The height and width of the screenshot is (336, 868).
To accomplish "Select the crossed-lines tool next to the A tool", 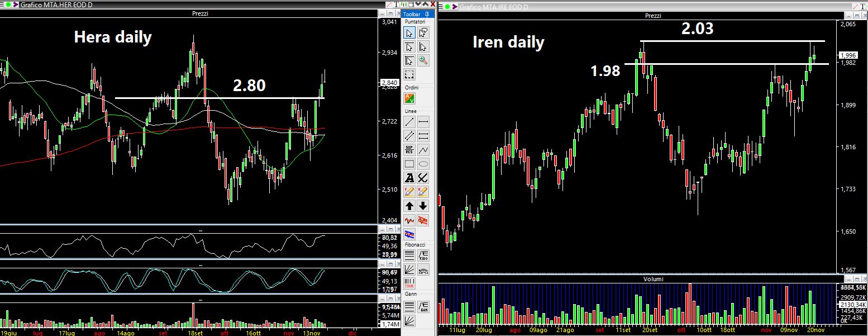I will (423, 178).
